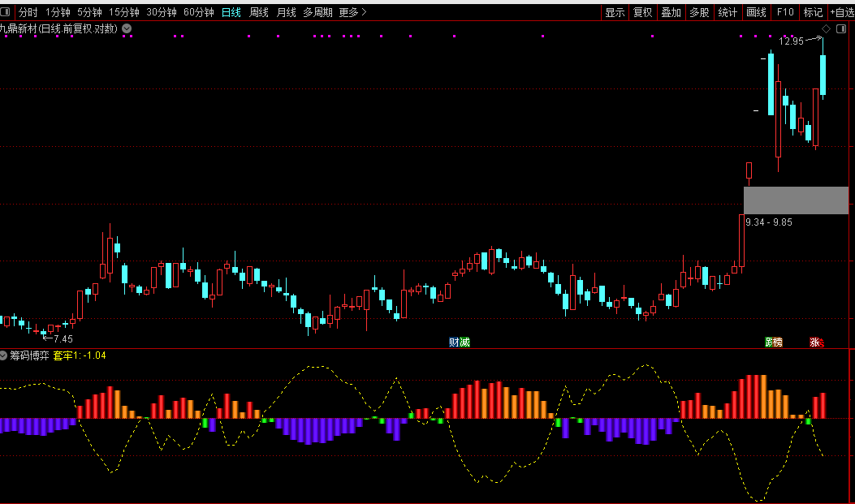Add stock via the +自选 button

[841, 12]
